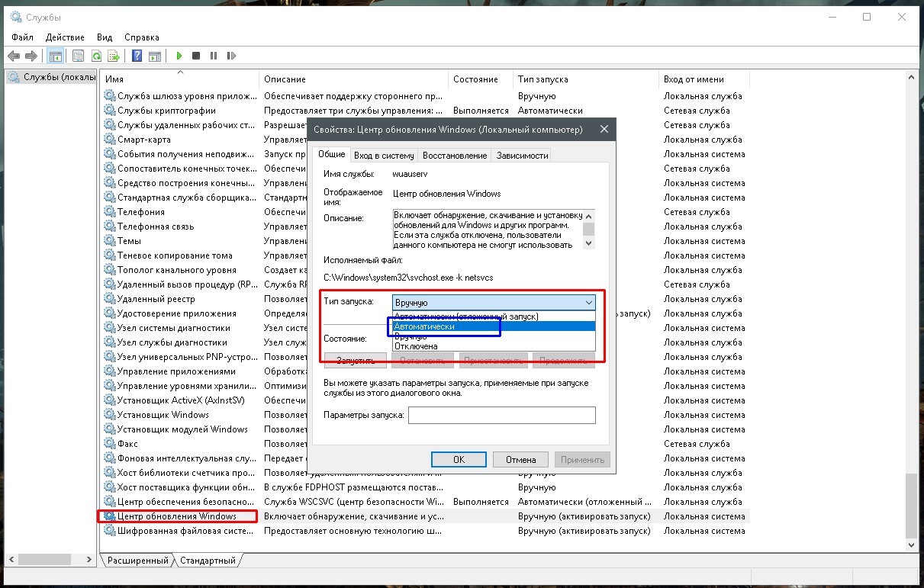Sort by the Вход от имени column header
924x588 pixels.
click(703, 79)
